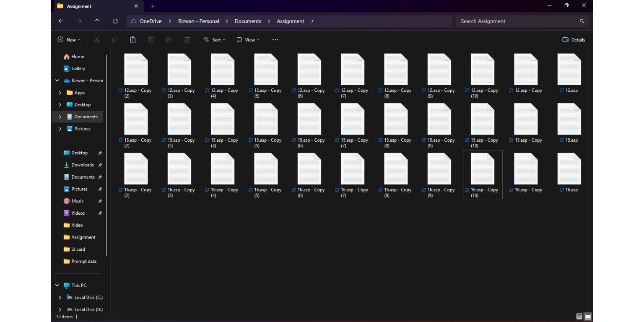Collapse the This PC node

[57, 286]
